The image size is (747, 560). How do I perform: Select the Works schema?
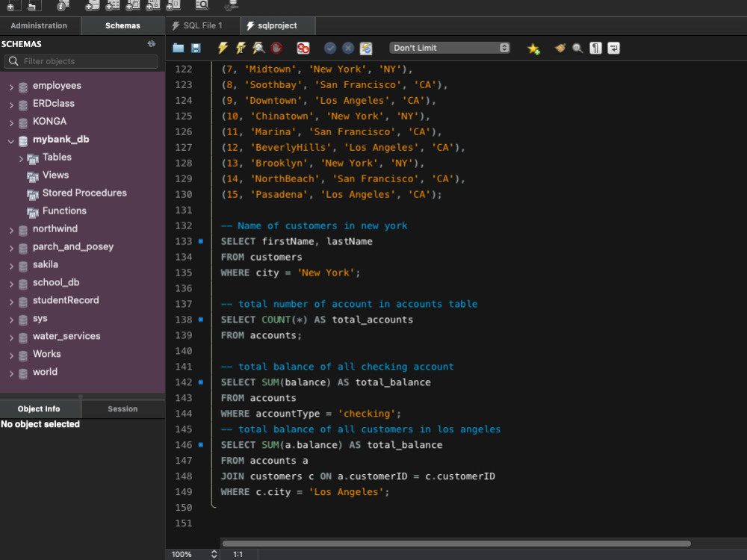(x=46, y=354)
